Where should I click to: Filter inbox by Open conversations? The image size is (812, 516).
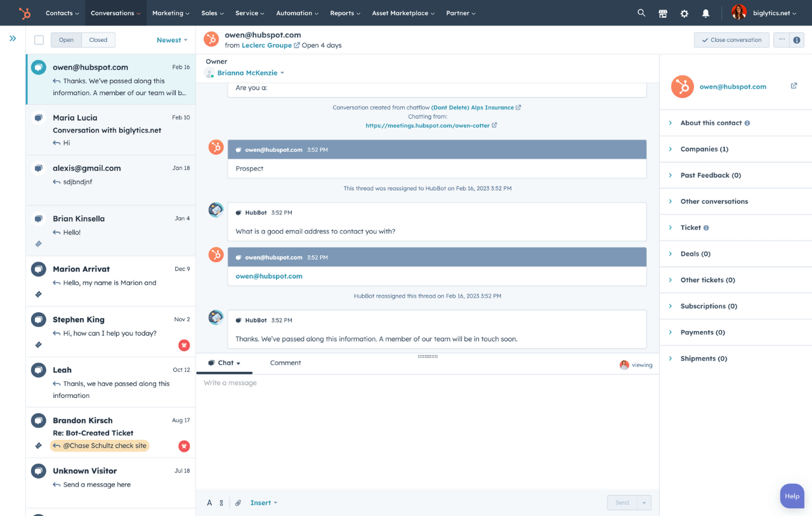(66, 39)
